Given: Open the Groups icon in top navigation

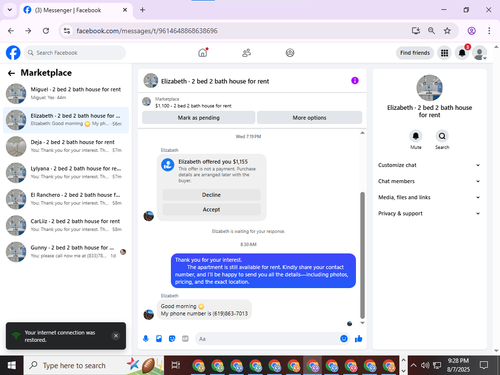Looking at the screenshot, I should [290, 53].
